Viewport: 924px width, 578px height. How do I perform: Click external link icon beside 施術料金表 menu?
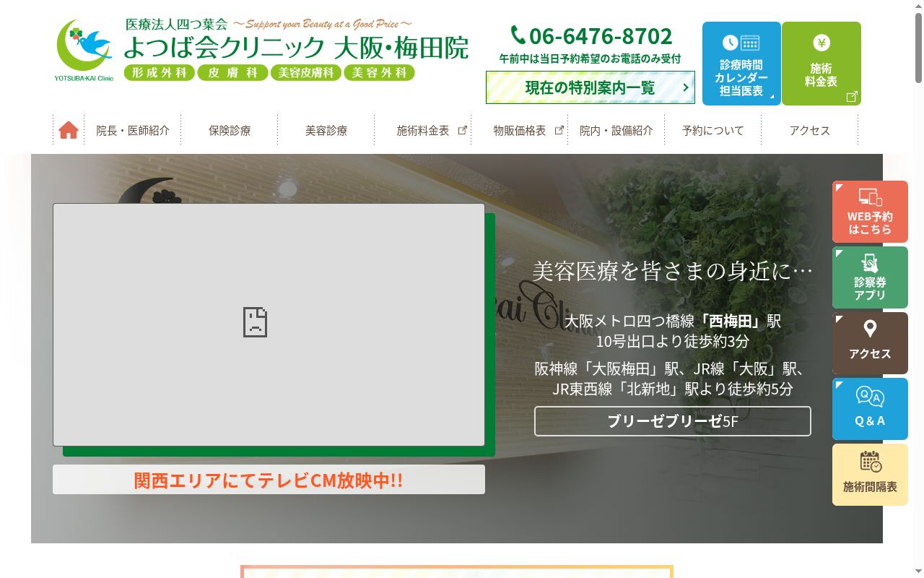coord(463,130)
